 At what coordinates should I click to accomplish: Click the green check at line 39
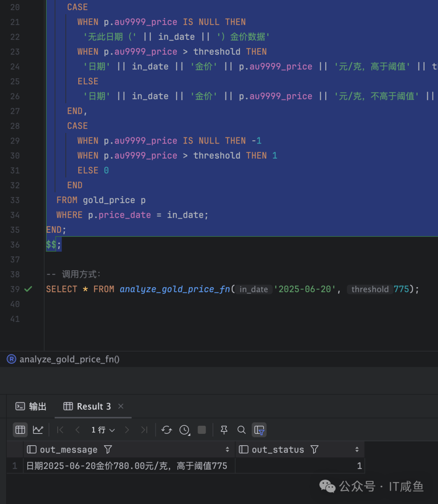coord(28,289)
